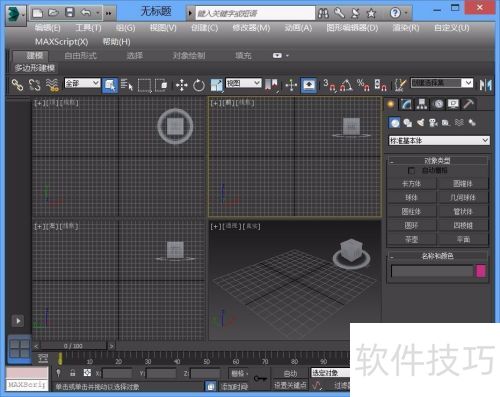
Task: Switch to the Hierarchy command panel icon
Action: 421,104
